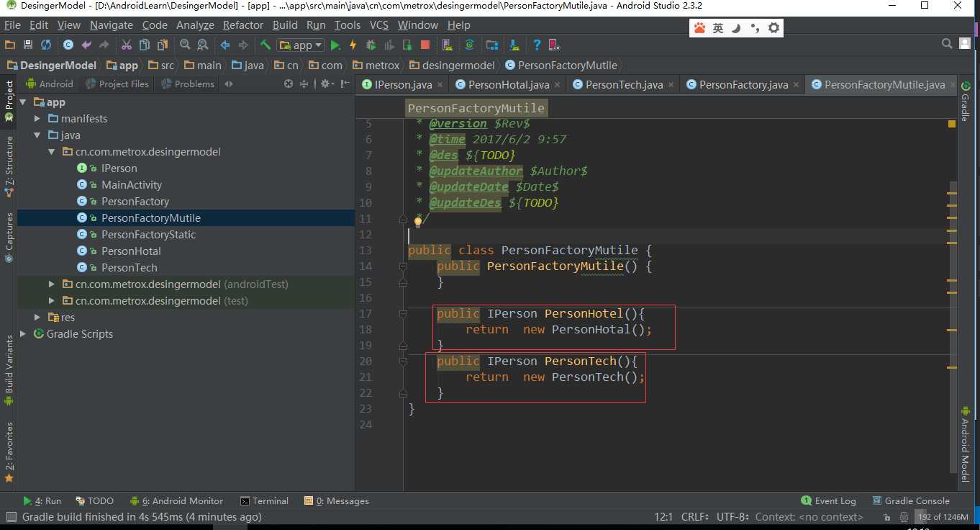Expand the res folder

(x=37, y=318)
